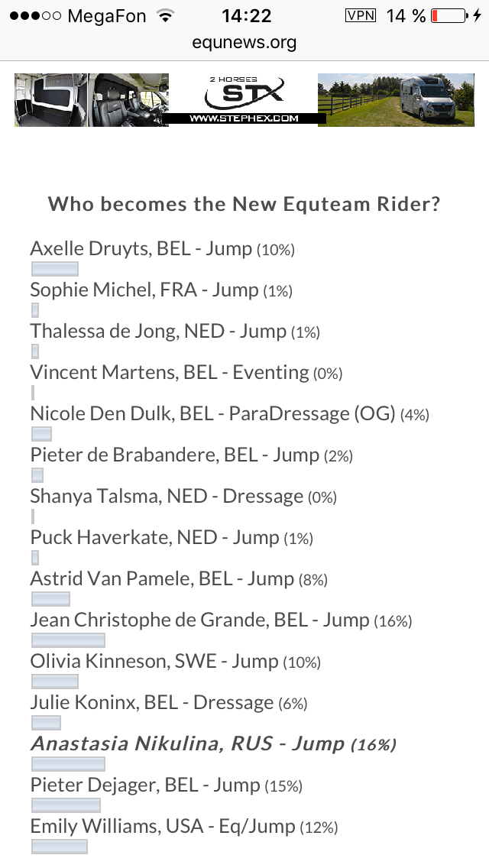Select Emily Williams, USA - Eq/Jump entry

click(184, 827)
